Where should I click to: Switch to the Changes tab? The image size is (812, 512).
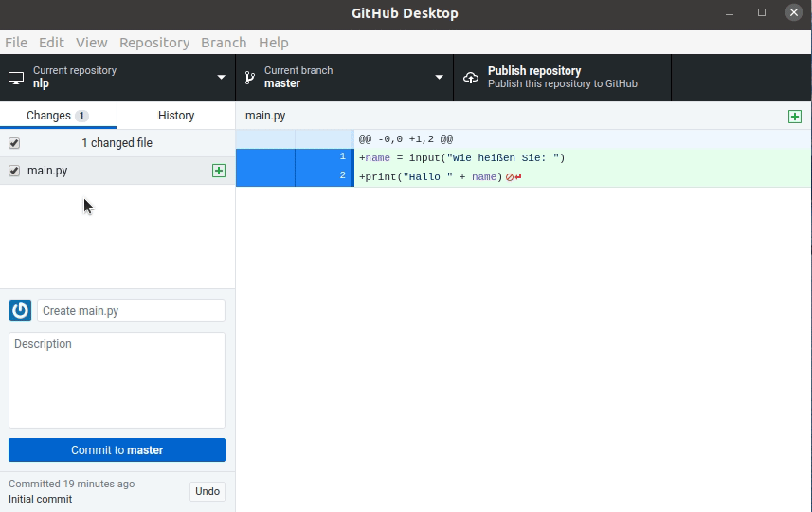[x=58, y=116]
